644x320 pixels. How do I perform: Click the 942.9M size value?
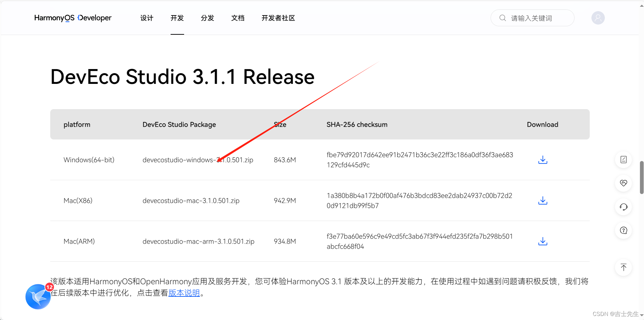tap(285, 200)
